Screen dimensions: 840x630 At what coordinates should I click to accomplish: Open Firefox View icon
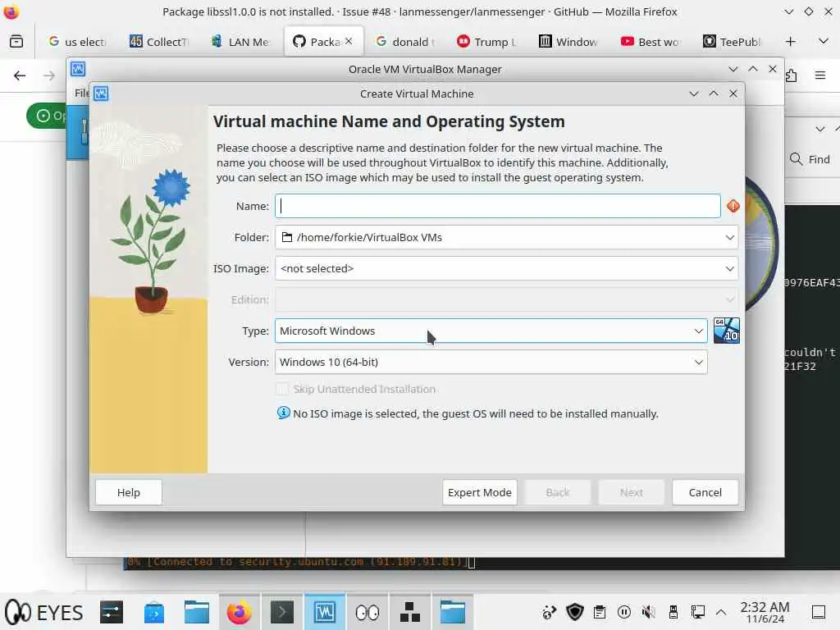pyautogui.click(x=16, y=41)
